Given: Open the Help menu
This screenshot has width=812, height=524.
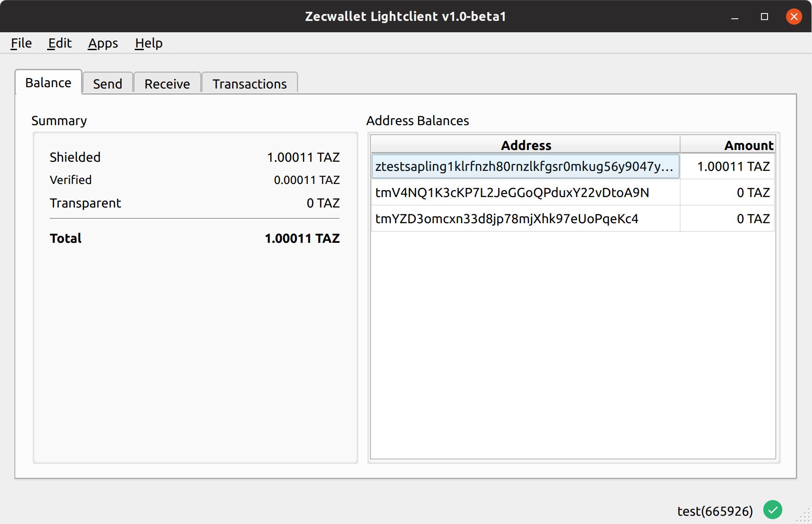Looking at the screenshot, I should [x=149, y=43].
